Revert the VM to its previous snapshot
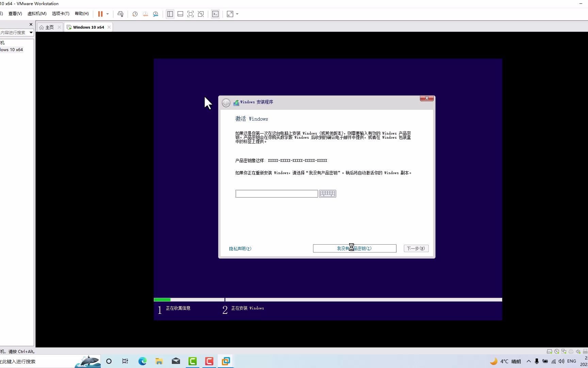Screen dimensions: 588x368 [x=145, y=14]
